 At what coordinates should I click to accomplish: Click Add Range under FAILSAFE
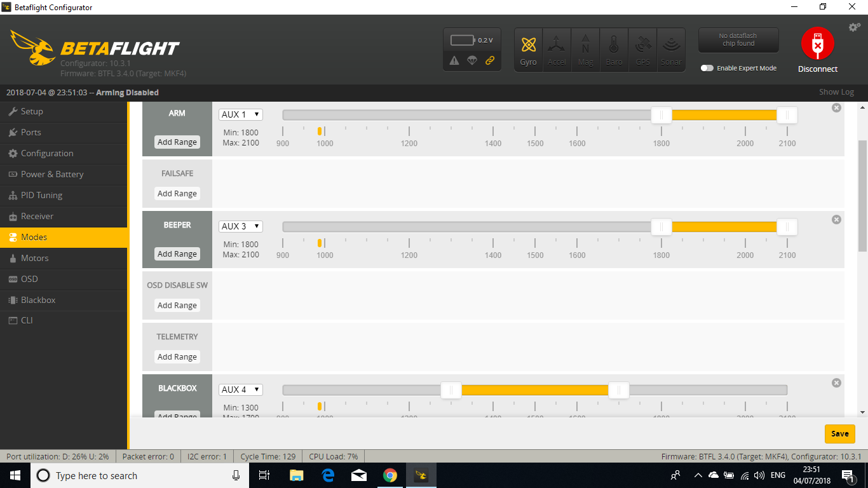(177, 194)
